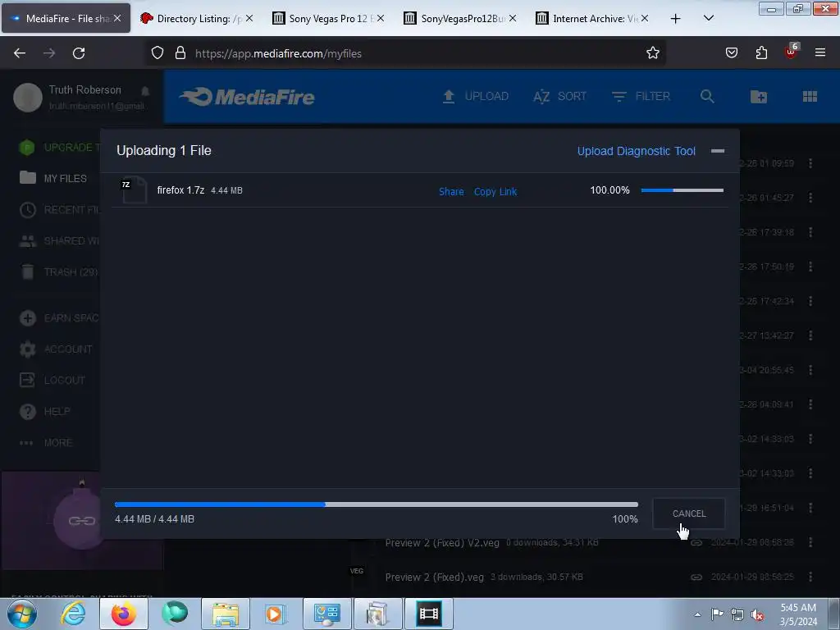Screen dimensions: 840x630
Task: Click the new folder icon
Action: coord(759,97)
